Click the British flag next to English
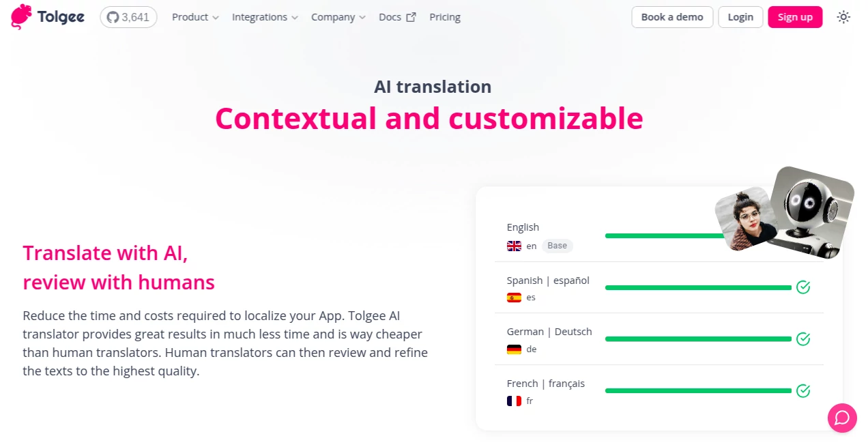The image size is (868, 445). pyautogui.click(x=513, y=246)
